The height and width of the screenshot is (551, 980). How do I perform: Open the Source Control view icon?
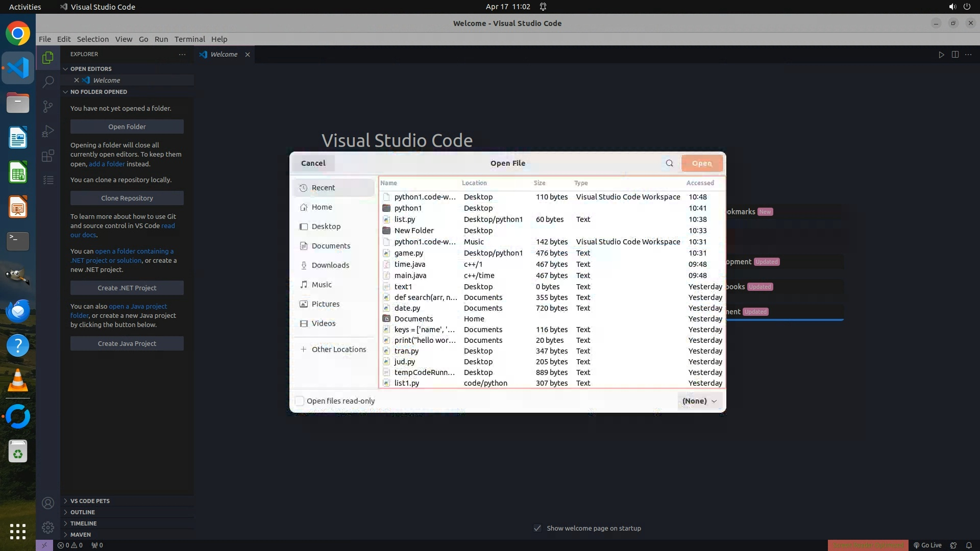tap(48, 106)
